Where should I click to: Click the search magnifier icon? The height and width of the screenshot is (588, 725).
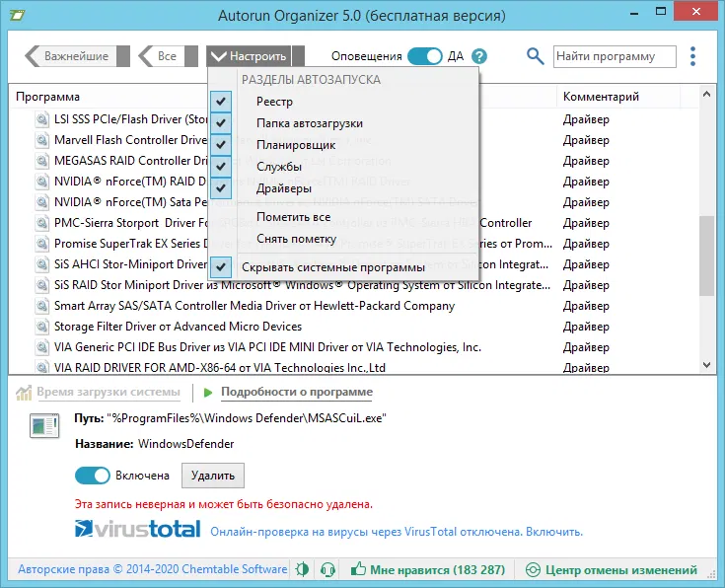535,56
